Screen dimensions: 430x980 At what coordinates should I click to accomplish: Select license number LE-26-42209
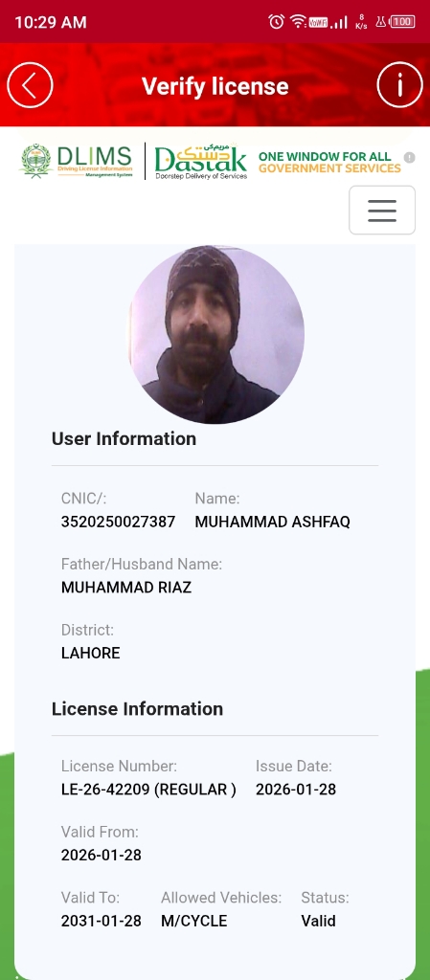pyautogui.click(x=105, y=790)
